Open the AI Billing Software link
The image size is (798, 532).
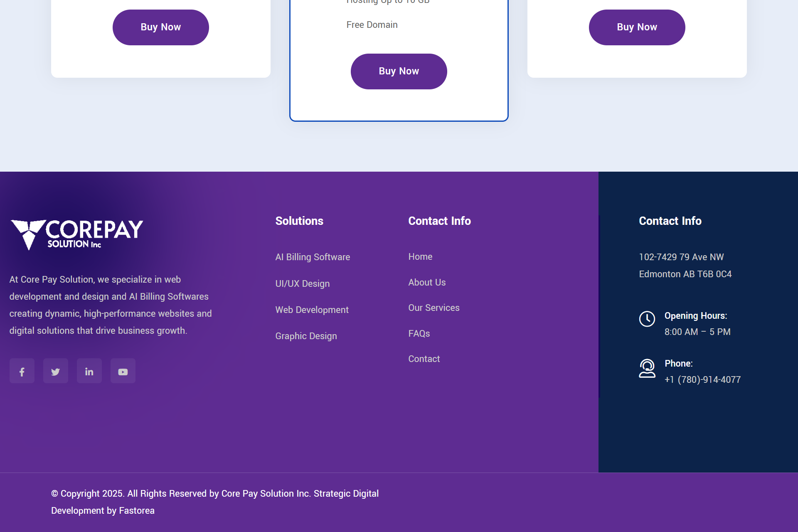(313, 257)
